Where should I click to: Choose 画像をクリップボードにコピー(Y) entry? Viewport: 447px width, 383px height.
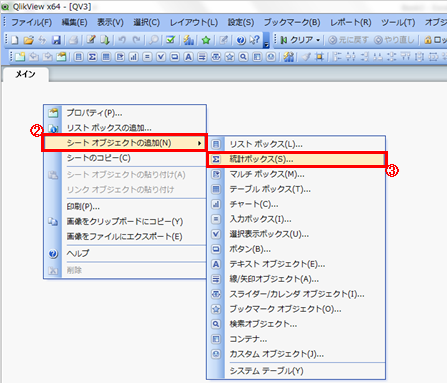coord(125,222)
